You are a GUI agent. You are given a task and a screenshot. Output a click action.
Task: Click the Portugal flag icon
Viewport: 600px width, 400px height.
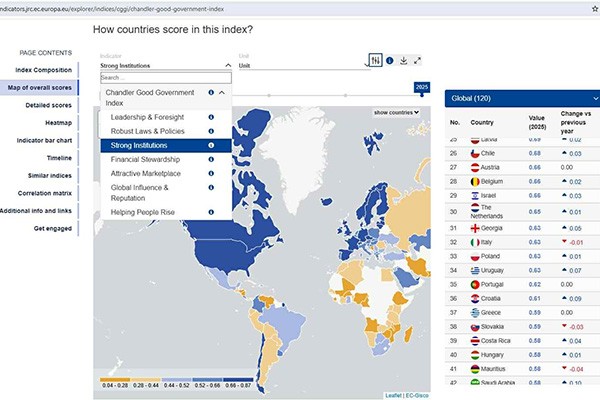tap(475, 284)
